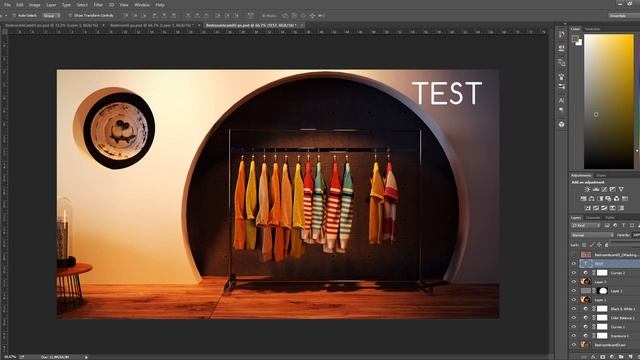The width and height of the screenshot is (640, 360).
Task: Lock transparent pixels in Layers panel
Action: (x=584, y=245)
